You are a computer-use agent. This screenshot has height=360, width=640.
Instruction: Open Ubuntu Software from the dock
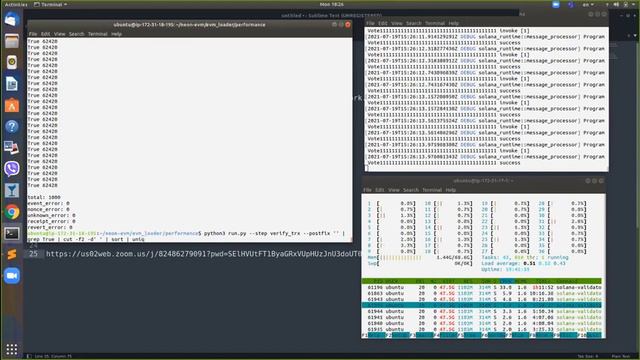[12, 105]
